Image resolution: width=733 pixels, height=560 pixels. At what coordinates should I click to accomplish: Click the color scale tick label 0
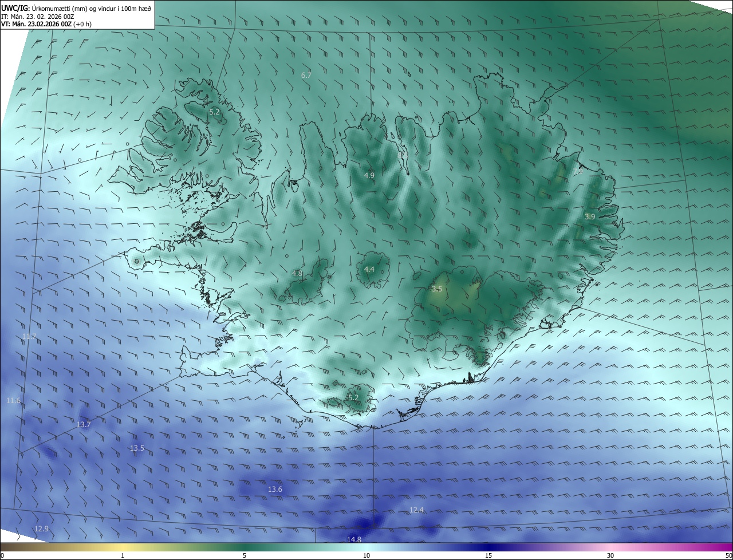(2, 555)
